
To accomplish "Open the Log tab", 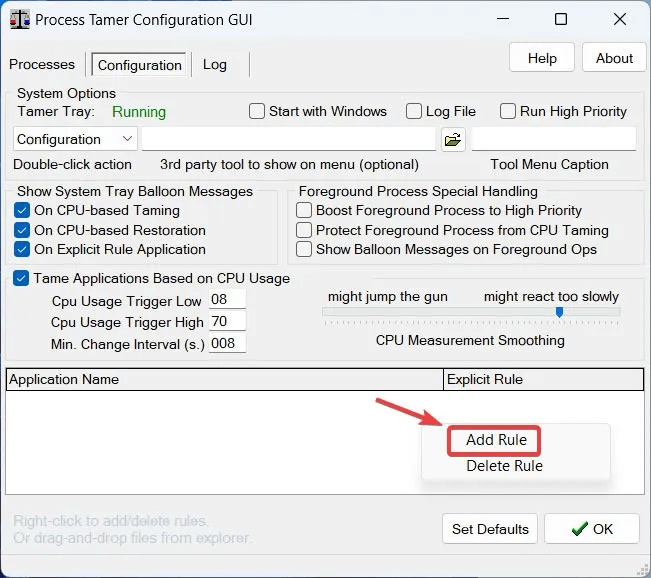I will (215, 64).
